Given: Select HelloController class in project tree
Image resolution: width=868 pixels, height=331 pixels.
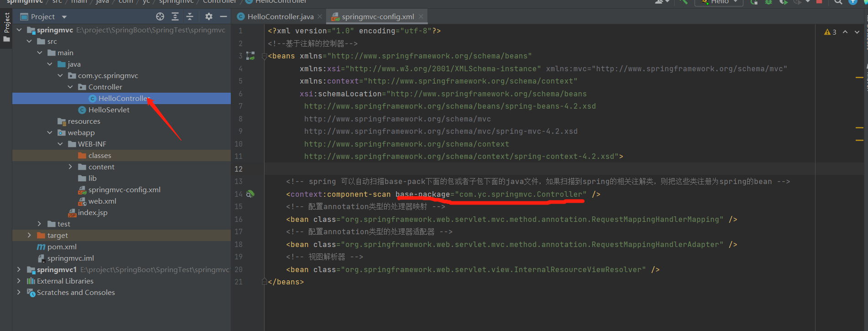Looking at the screenshot, I should pos(122,98).
